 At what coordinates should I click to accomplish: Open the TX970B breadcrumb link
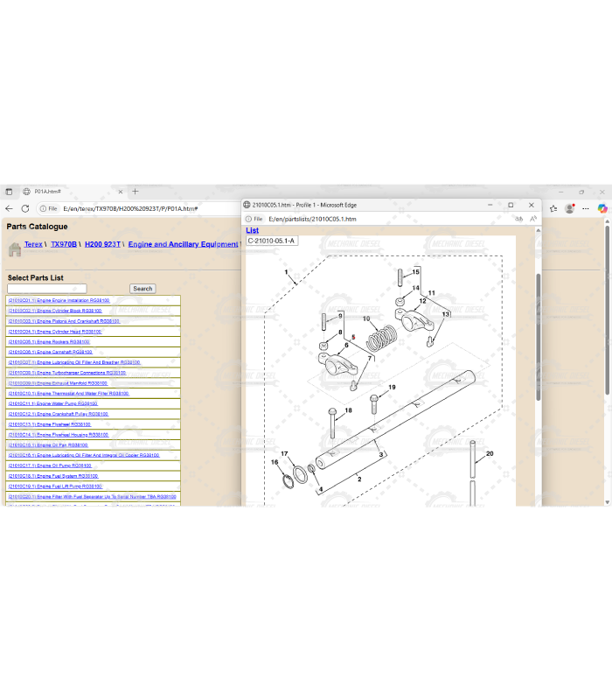pyautogui.click(x=64, y=245)
